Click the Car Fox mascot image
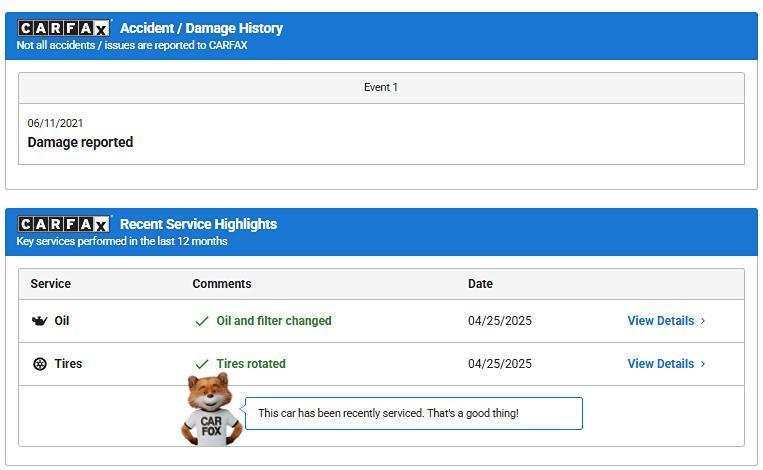 point(211,410)
